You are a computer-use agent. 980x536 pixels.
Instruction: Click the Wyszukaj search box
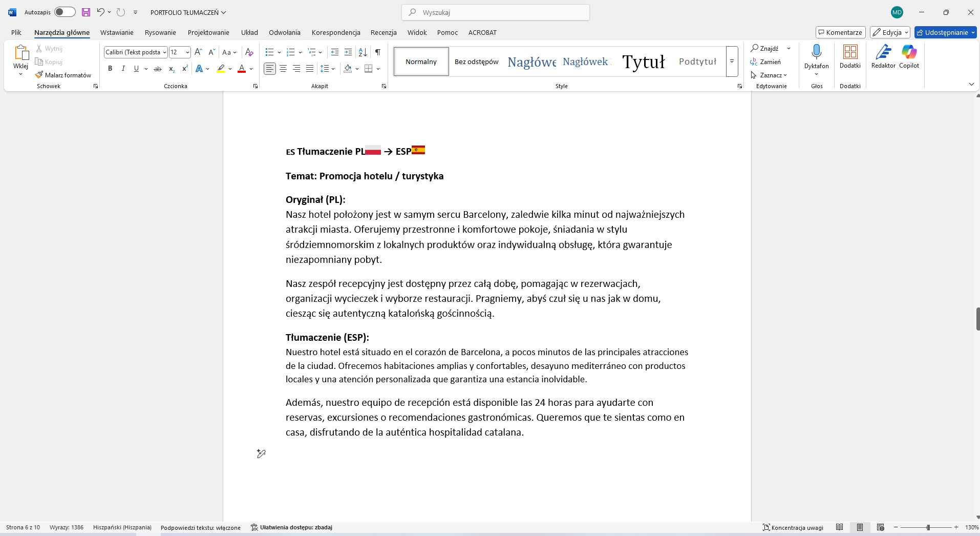pyautogui.click(x=496, y=12)
